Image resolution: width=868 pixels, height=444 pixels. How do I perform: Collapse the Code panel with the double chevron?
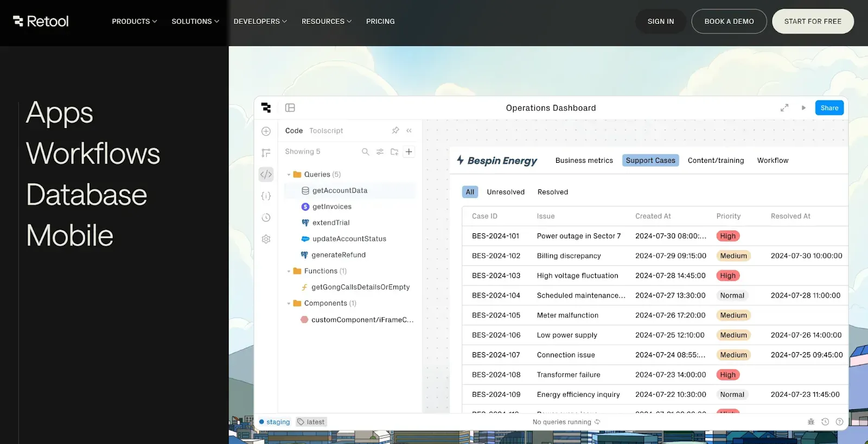409,130
